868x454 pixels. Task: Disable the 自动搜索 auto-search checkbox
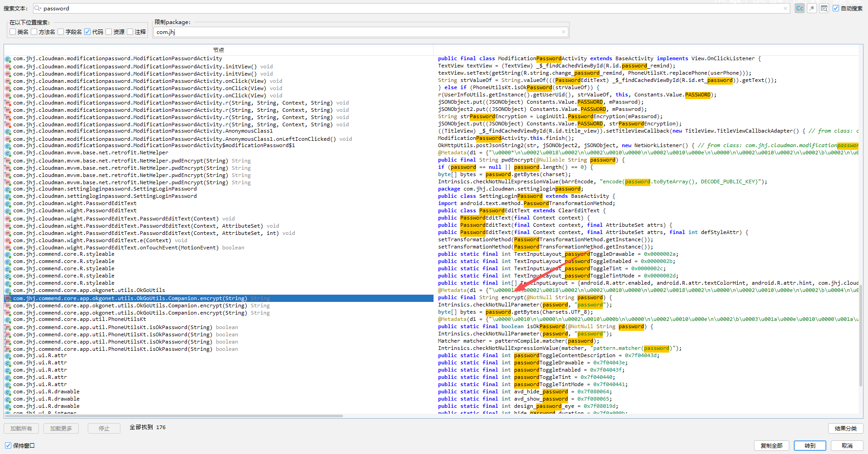coord(836,9)
